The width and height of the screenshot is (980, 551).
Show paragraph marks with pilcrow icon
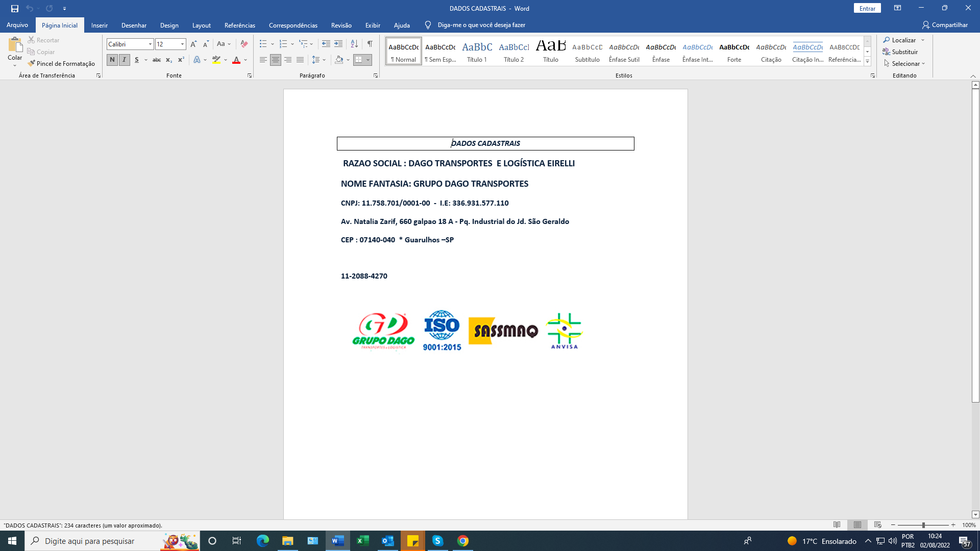coord(370,44)
